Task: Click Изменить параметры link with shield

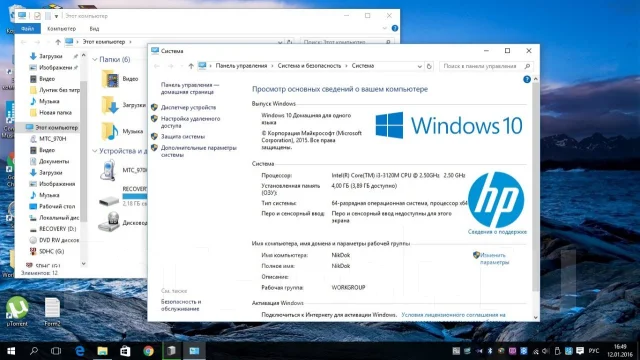Action: pos(493,259)
